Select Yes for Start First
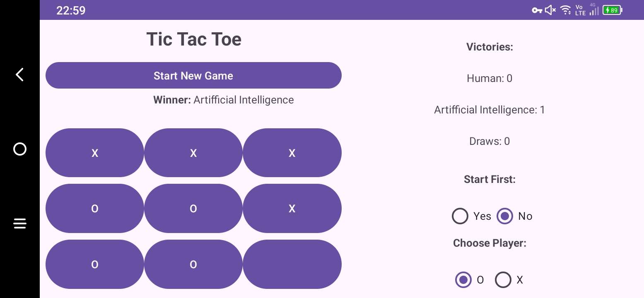 pos(460,216)
